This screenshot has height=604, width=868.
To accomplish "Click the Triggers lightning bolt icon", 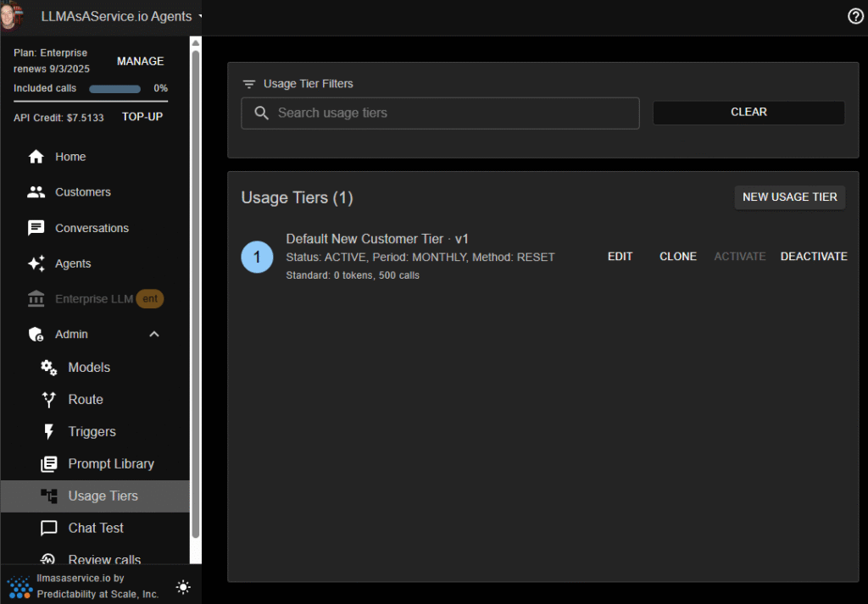I will [49, 432].
